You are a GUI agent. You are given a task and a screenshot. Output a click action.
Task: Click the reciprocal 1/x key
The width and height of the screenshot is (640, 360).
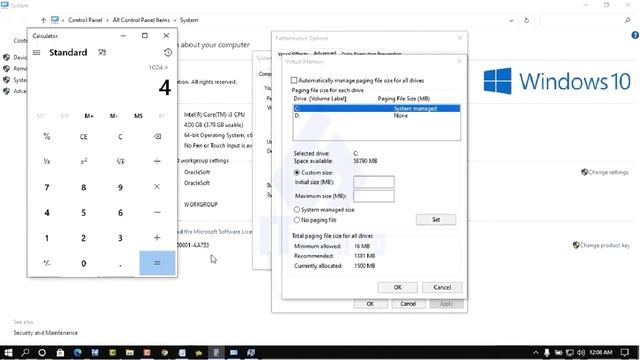[47, 162]
